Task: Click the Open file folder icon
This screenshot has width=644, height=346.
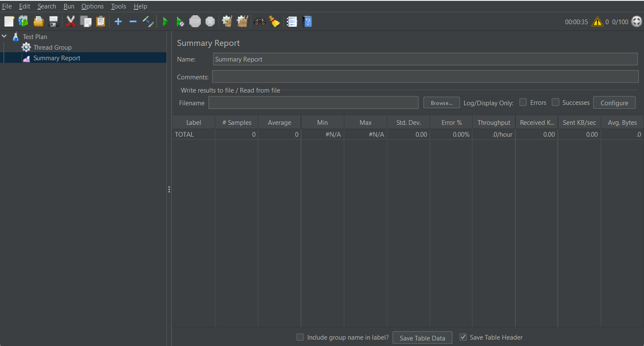Action: [39, 21]
